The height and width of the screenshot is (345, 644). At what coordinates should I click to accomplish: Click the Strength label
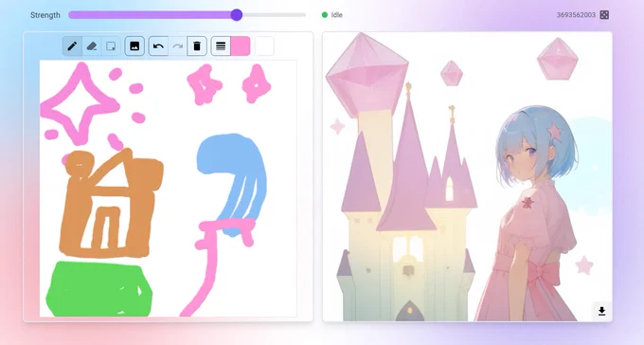(x=45, y=15)
